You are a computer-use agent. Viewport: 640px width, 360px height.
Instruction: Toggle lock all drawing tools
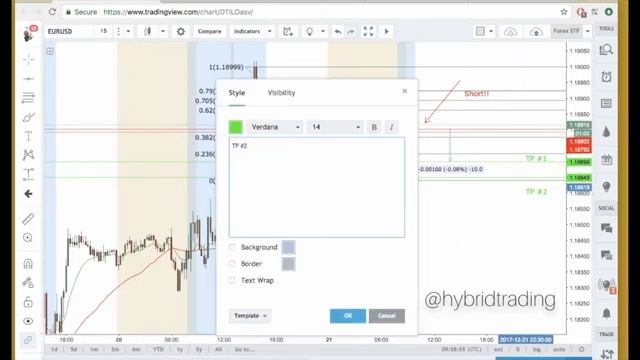click(x=28, y=302)
